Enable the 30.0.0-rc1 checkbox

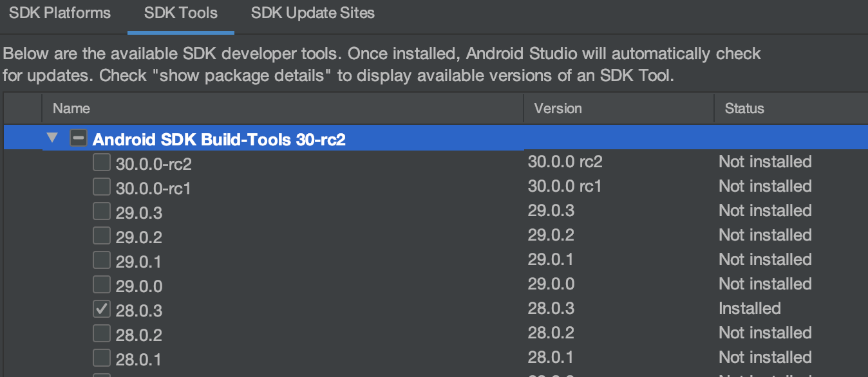(102, 187)
